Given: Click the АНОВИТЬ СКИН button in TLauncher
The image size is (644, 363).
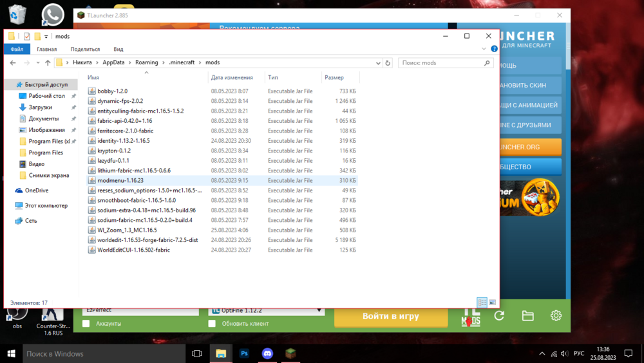Looking at the screenshot, I should click(531, 86).
